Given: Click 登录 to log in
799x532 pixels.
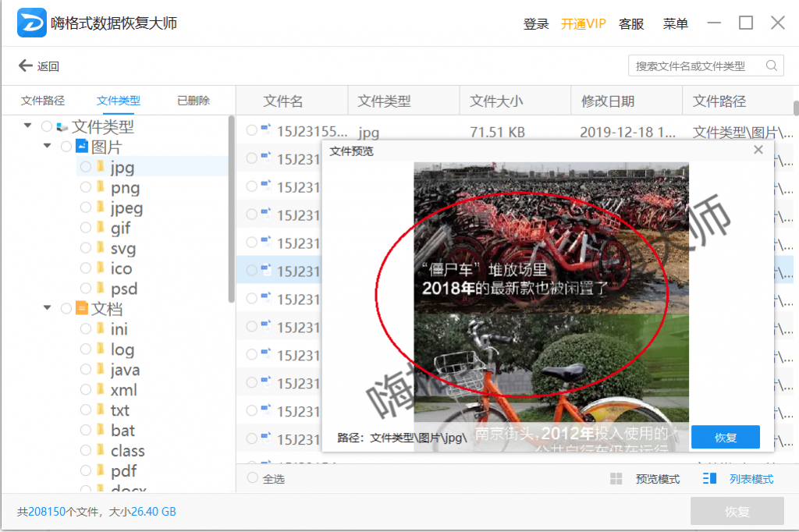Looking at the screenshot, I should pyautogui.click(x=536, y=23).
